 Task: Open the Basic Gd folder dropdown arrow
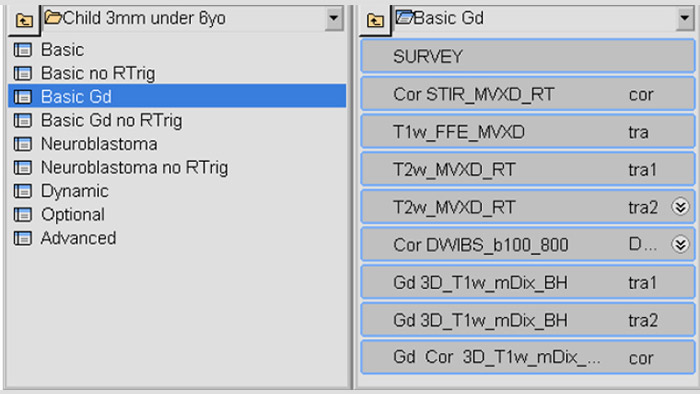tap(685, 18)
